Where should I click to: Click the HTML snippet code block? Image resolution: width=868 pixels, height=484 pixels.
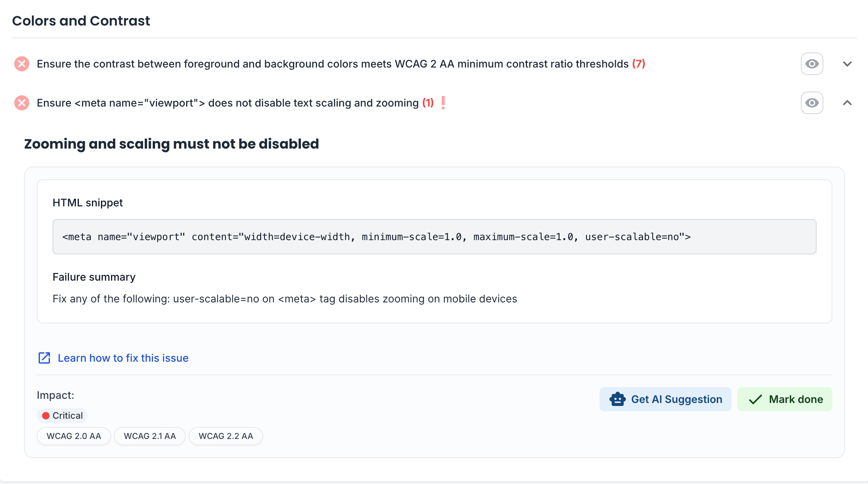[434, 236]
